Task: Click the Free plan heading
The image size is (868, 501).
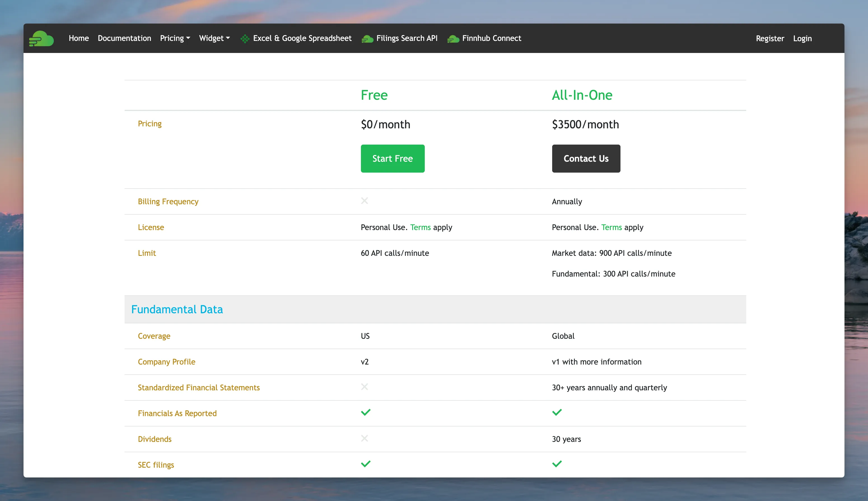Action: point(374,95)
